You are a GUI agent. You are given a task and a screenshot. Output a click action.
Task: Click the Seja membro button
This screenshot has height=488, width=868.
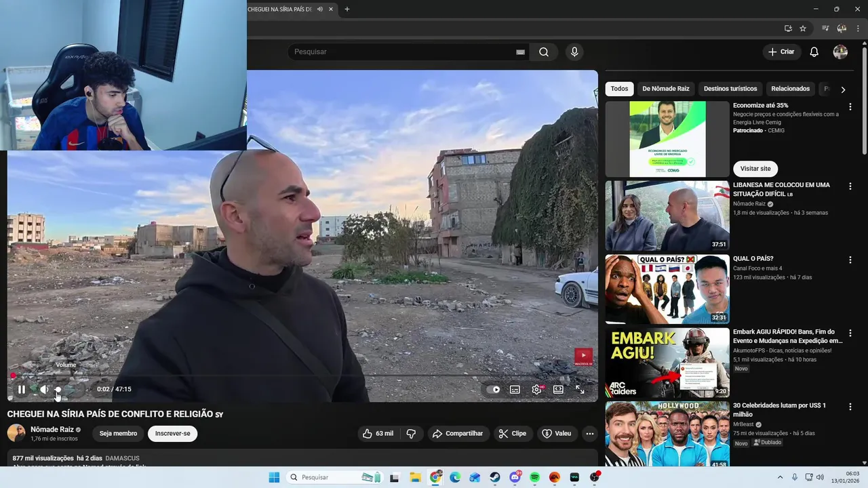(118, 434)
